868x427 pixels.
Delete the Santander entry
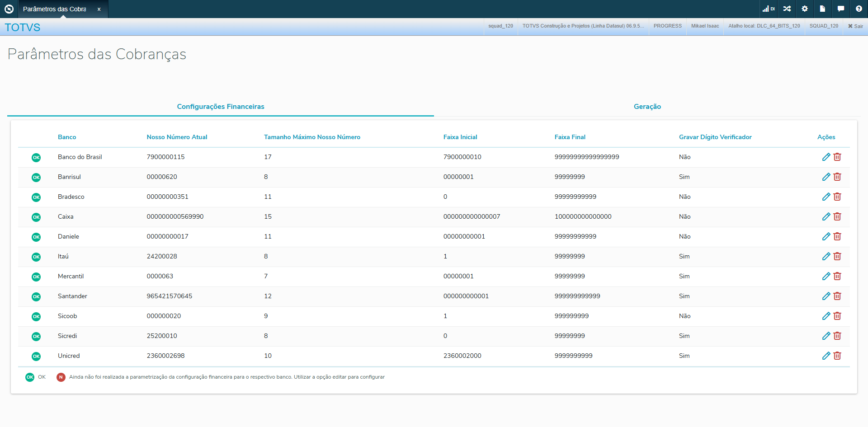point(837,296)
